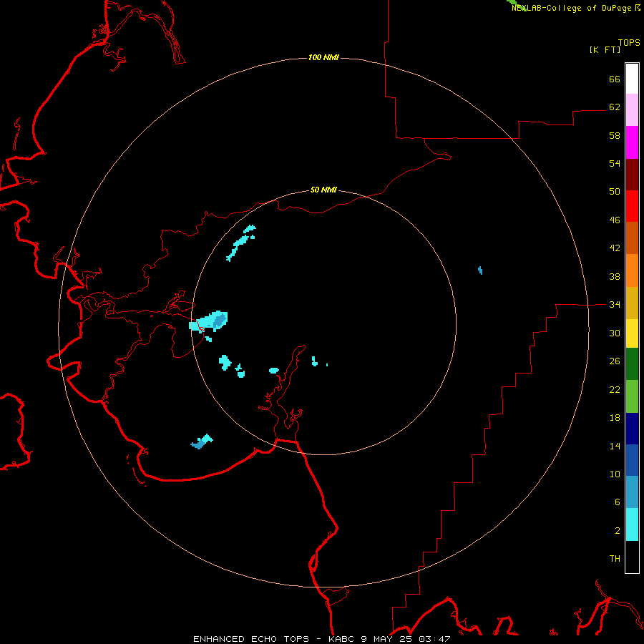Click the "42" legend value

pos(615,248)
